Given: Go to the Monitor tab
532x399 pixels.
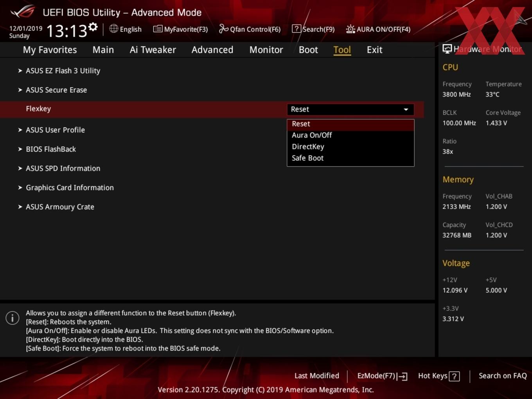Looking at the screenshot, I should 266,50.
